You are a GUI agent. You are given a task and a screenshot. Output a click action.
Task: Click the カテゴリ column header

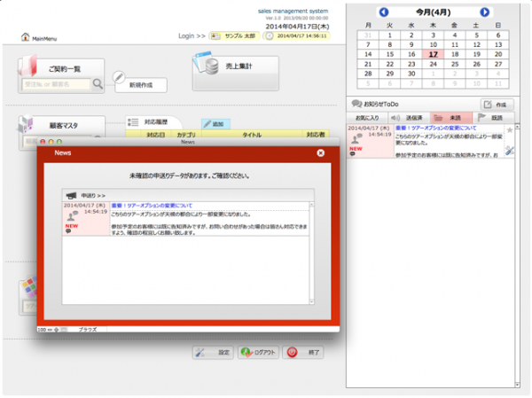186,135
